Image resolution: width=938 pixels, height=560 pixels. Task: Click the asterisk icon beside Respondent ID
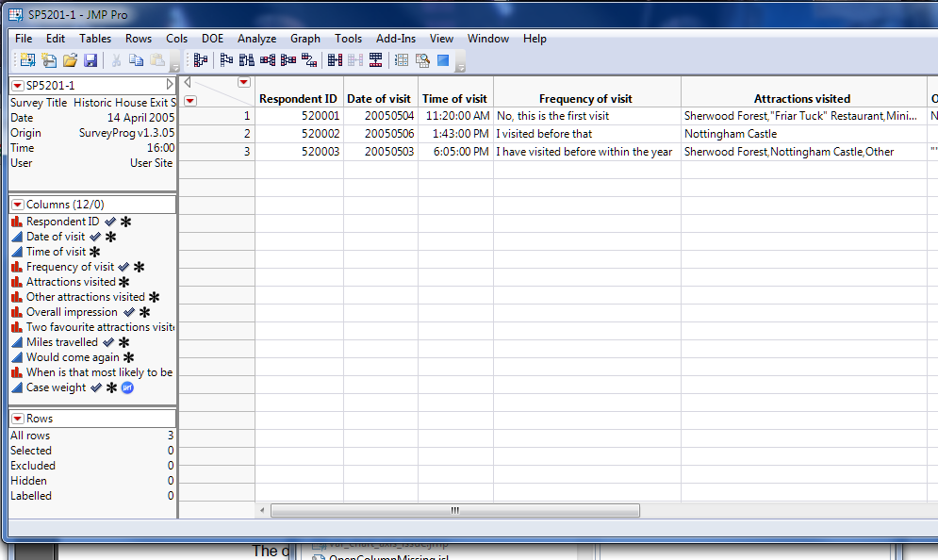tap(125, 222)
